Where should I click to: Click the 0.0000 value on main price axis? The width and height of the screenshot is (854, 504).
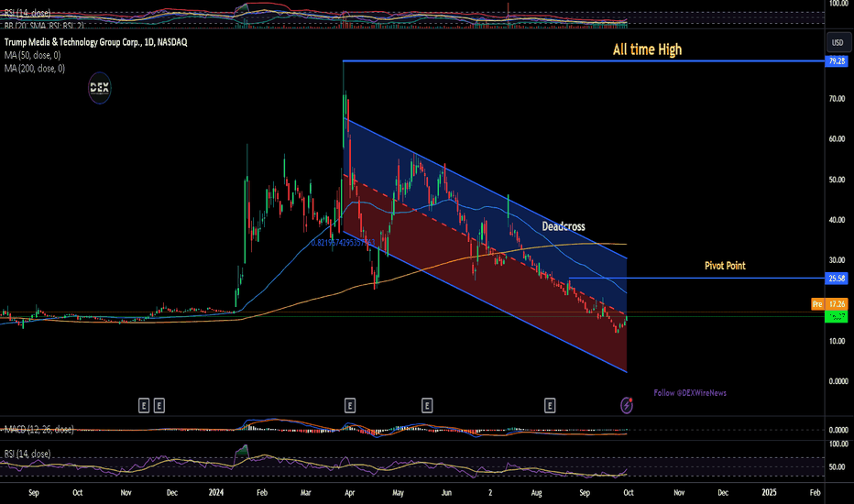pyautogui.click(x=838, y=381)
